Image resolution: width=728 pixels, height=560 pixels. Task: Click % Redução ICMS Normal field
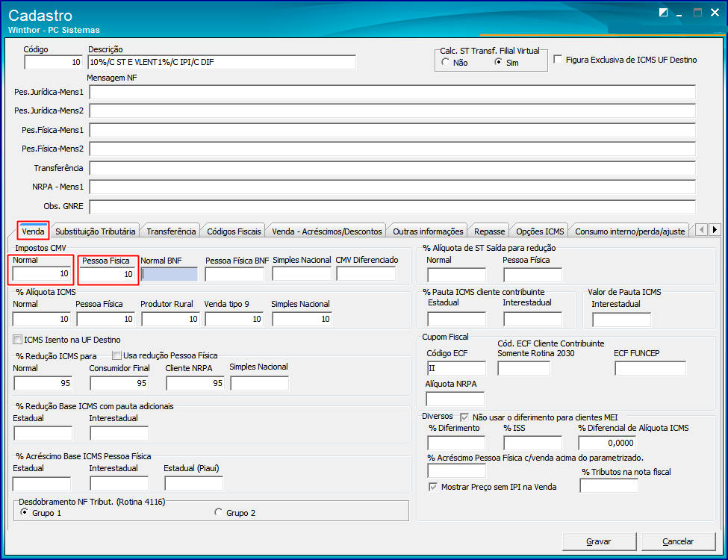click(43, 383)
